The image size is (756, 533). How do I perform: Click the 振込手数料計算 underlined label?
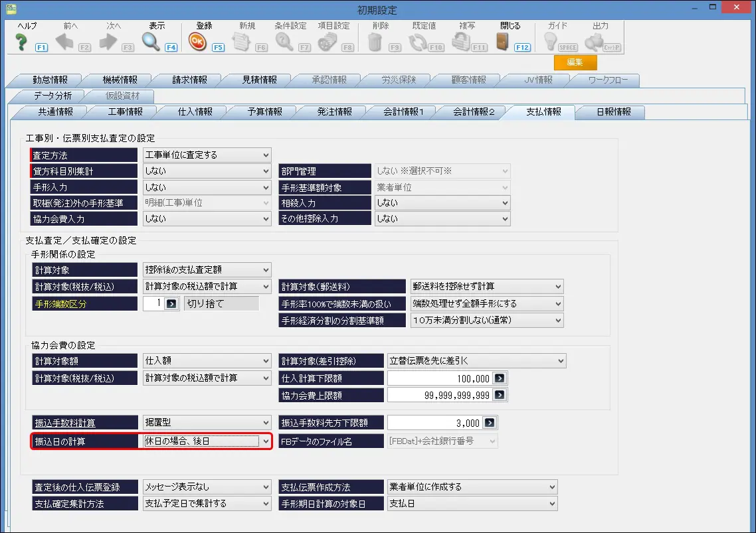65,423
